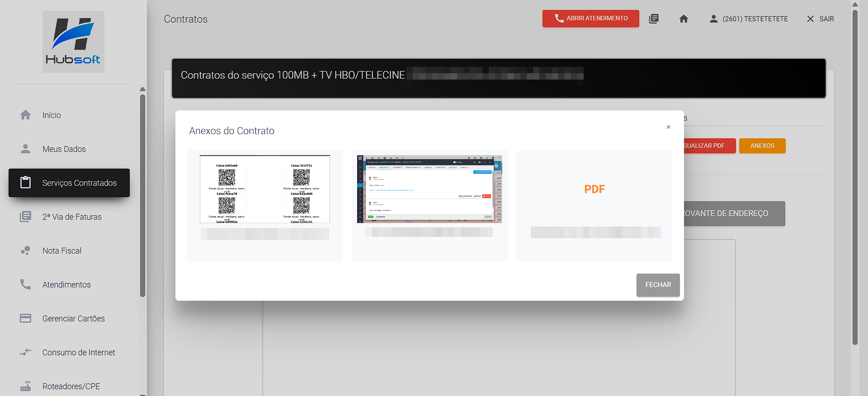Click the Gerenciar Cartões card icon
Viewport: 868px width, 396px height.
coord(26,318)
